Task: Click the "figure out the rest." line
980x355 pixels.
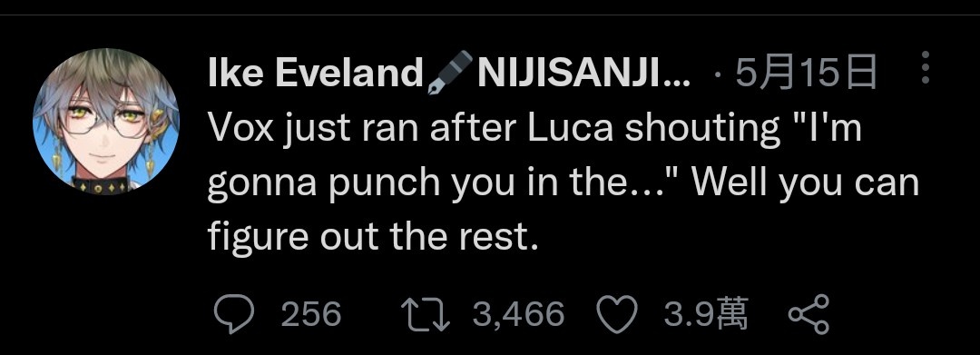Action: coord(373,237)
